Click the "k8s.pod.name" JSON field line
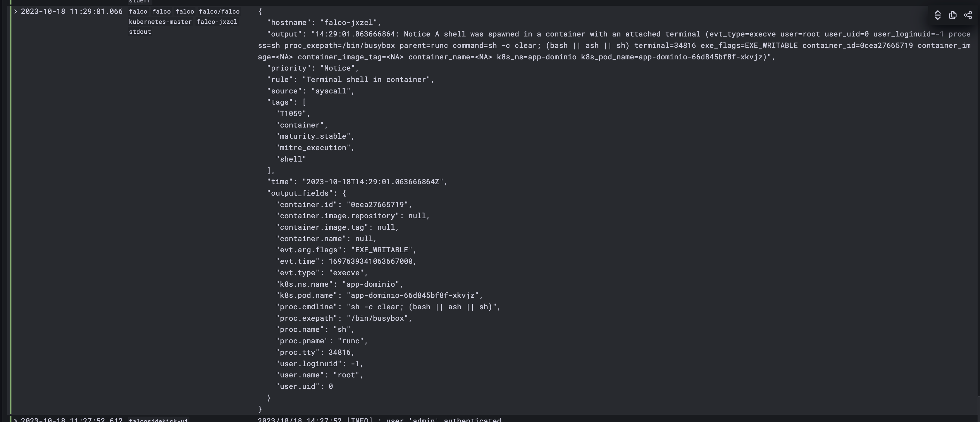 click(x=379, y=296)
